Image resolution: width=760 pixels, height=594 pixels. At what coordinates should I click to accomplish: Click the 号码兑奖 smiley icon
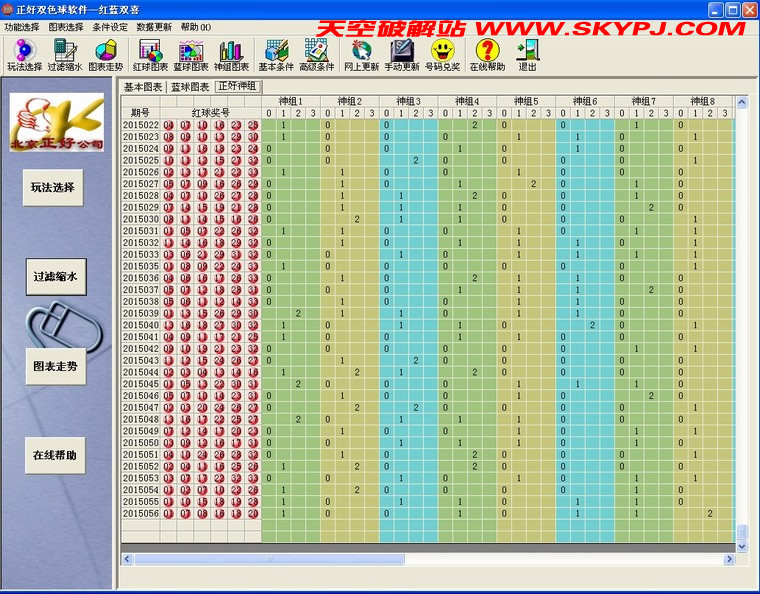click(442, 55)
